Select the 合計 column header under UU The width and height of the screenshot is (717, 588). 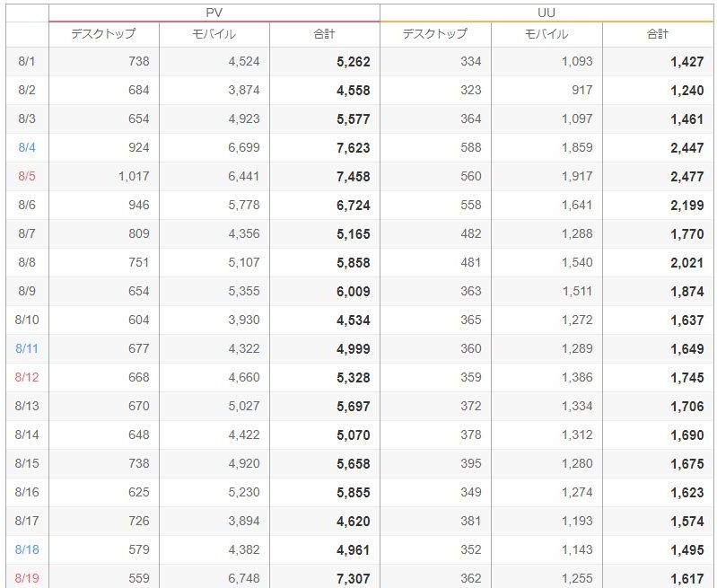pos(658,34)
